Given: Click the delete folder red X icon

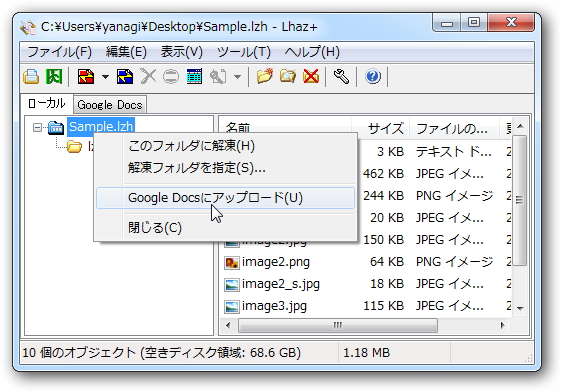Looking at the screenshot, I should (x=311, y=76).
